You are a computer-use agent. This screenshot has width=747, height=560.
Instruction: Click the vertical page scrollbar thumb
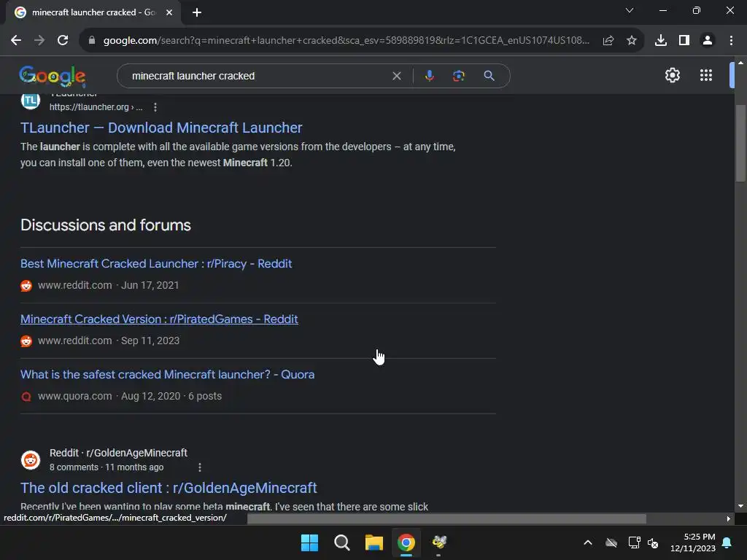coord(740,143)
